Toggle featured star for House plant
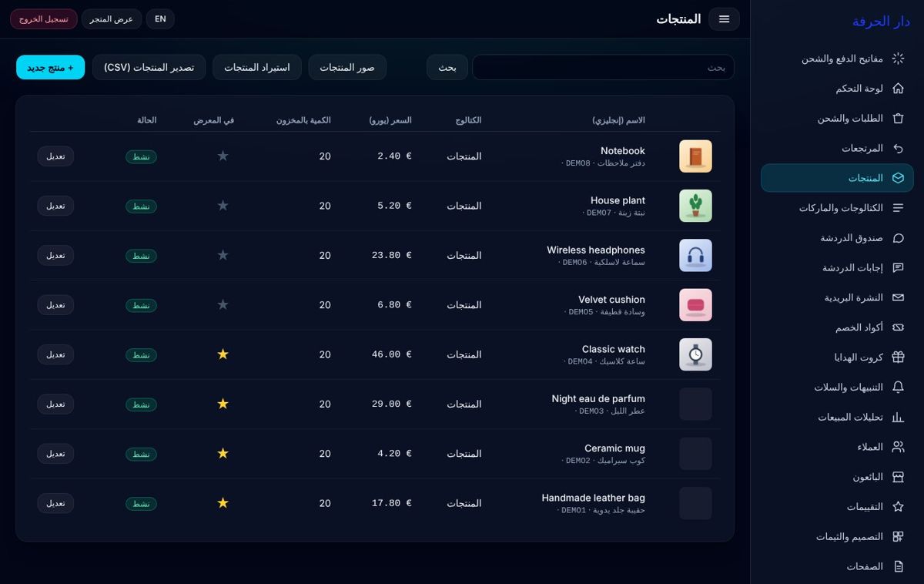This screenshot has width=924, height=584. (x=223, y=206)
